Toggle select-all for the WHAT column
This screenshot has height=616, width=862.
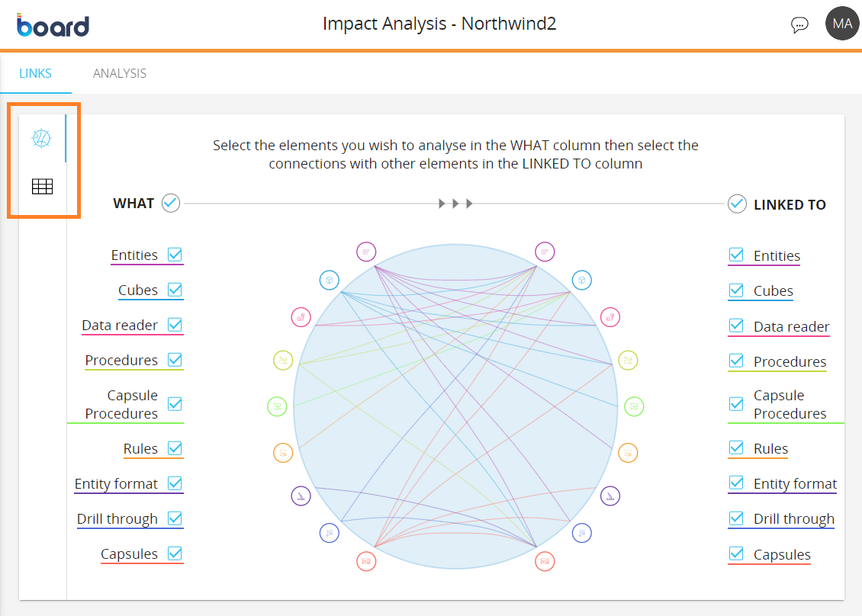[171, 204]
